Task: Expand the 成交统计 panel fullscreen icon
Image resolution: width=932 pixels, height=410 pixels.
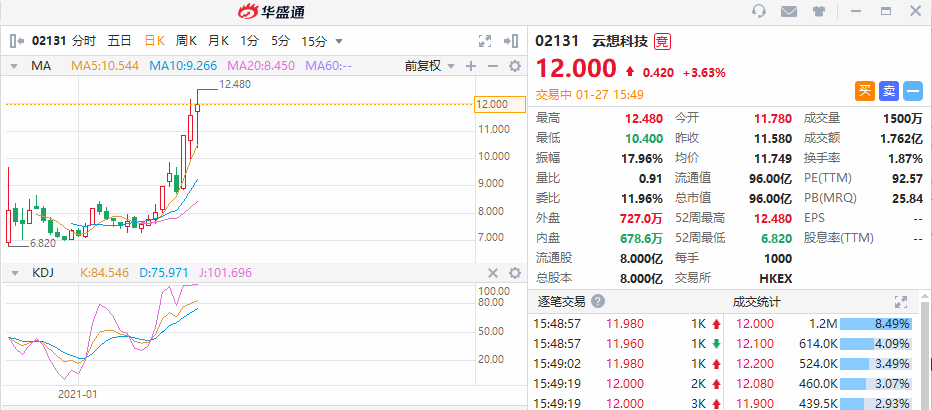Action: (901, 301)
